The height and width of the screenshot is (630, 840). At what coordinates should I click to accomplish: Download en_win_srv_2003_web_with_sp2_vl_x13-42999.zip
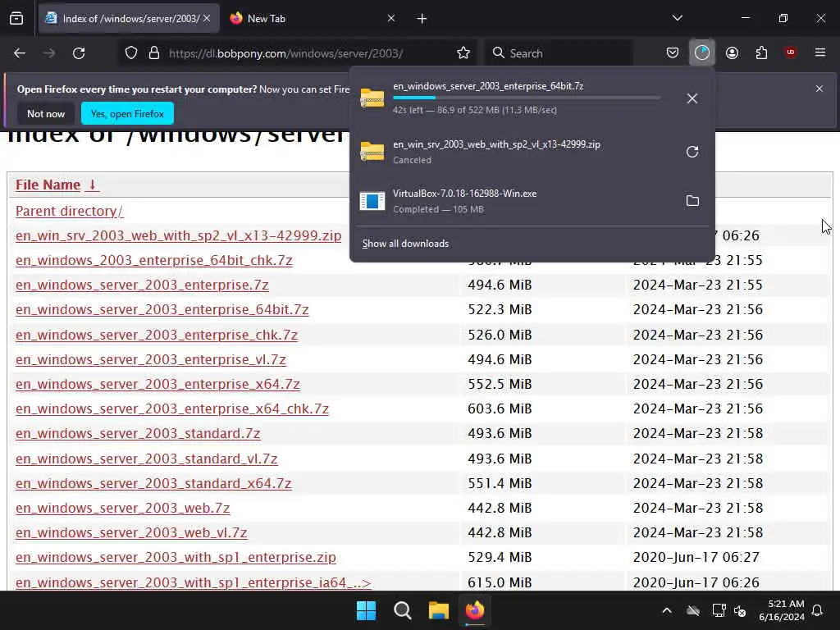[178, 235]
